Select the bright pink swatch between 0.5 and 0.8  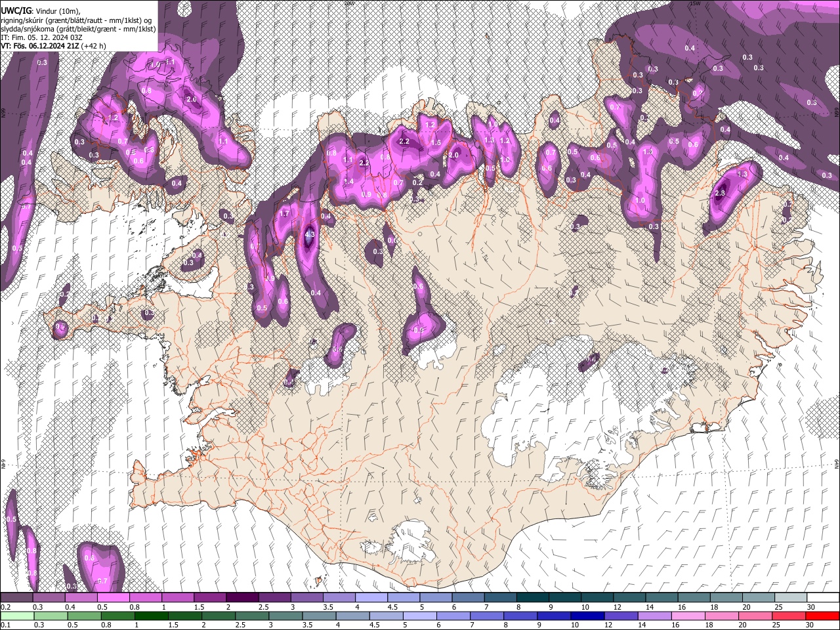pyautogui.click(x=113, y=598)
